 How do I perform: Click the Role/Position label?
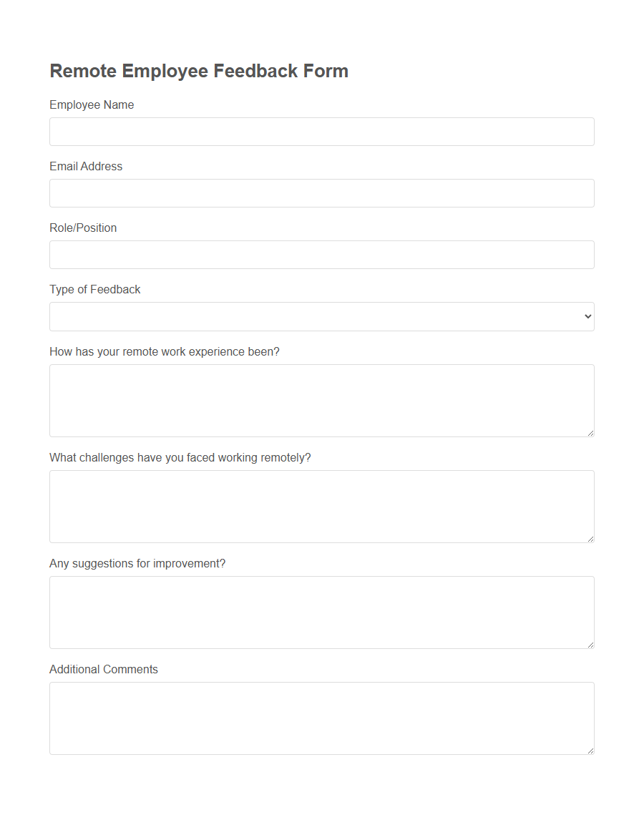[83, 228]
